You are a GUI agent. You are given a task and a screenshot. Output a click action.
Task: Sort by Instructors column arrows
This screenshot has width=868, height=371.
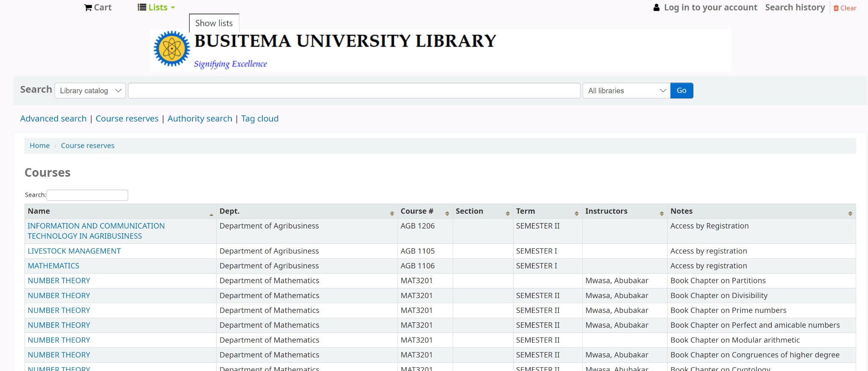(x=661, y=213)
